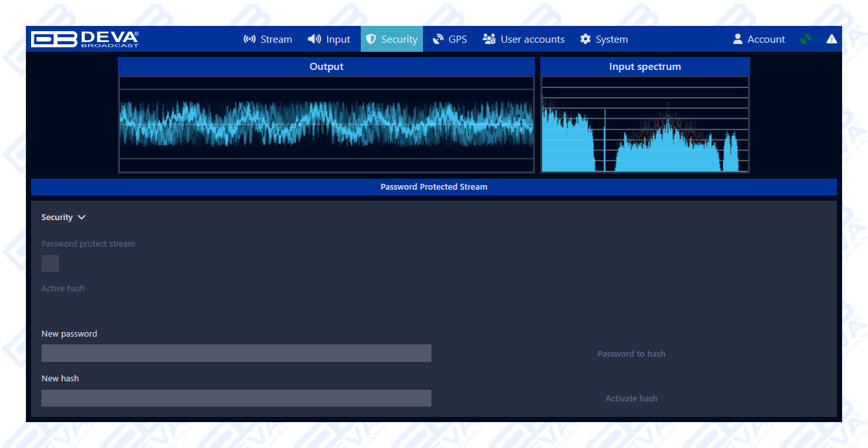Click the Input speaker icon

[314, 39]
